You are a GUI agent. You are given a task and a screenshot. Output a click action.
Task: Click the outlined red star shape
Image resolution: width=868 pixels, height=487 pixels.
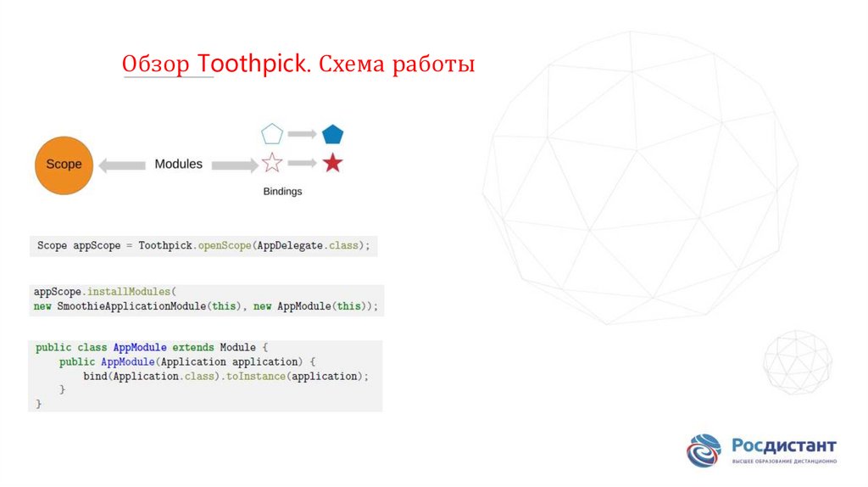pos(272,163)
